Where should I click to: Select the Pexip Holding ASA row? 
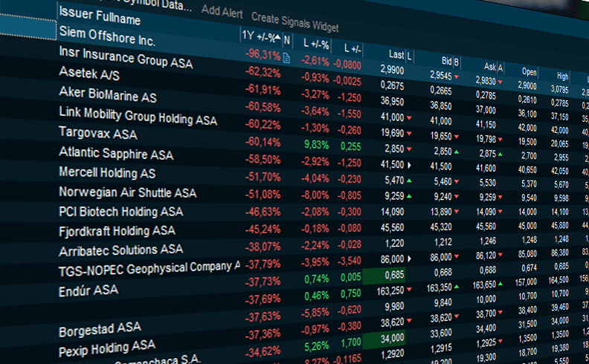click(x=106, y=346)
